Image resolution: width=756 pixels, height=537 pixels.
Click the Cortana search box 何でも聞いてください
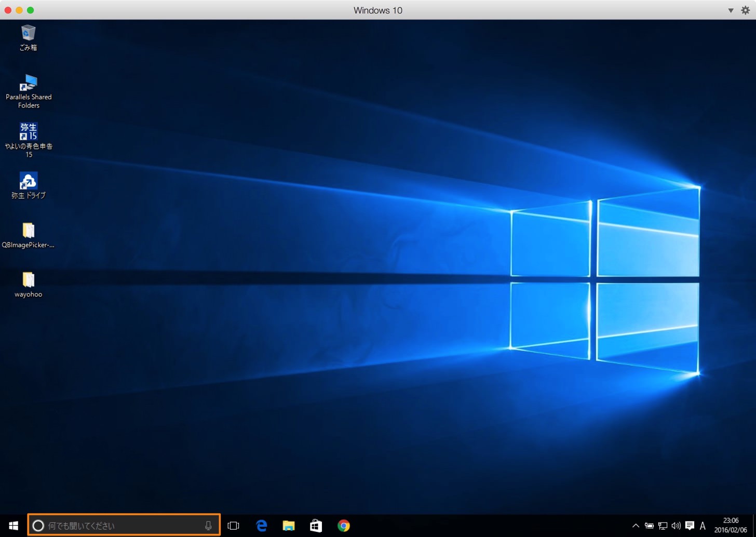(124, 526)
